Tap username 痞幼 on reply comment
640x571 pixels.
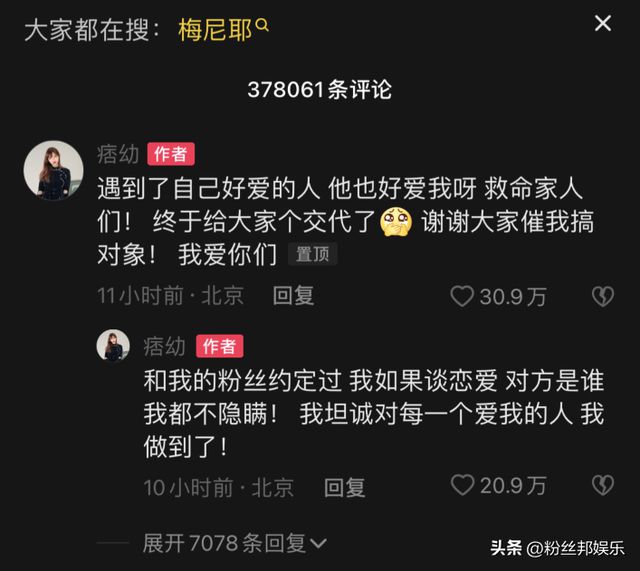(x=164, y=347)
